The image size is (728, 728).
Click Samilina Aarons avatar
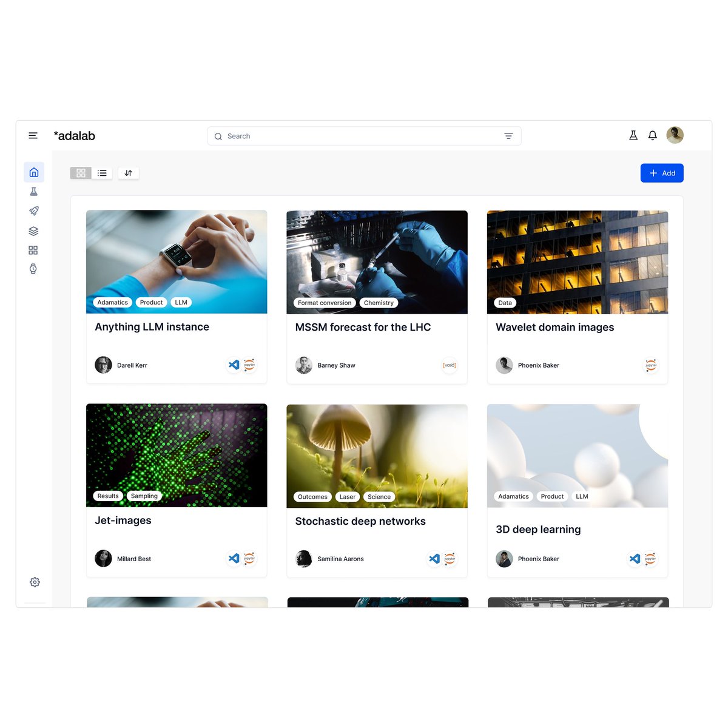click(304, 559)
